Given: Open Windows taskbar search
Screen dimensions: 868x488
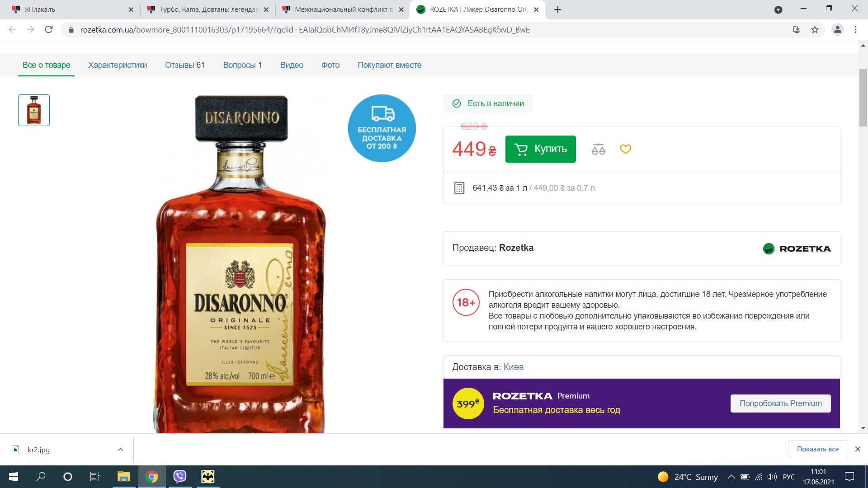Looking at the screenshot, I should point(41,477).
